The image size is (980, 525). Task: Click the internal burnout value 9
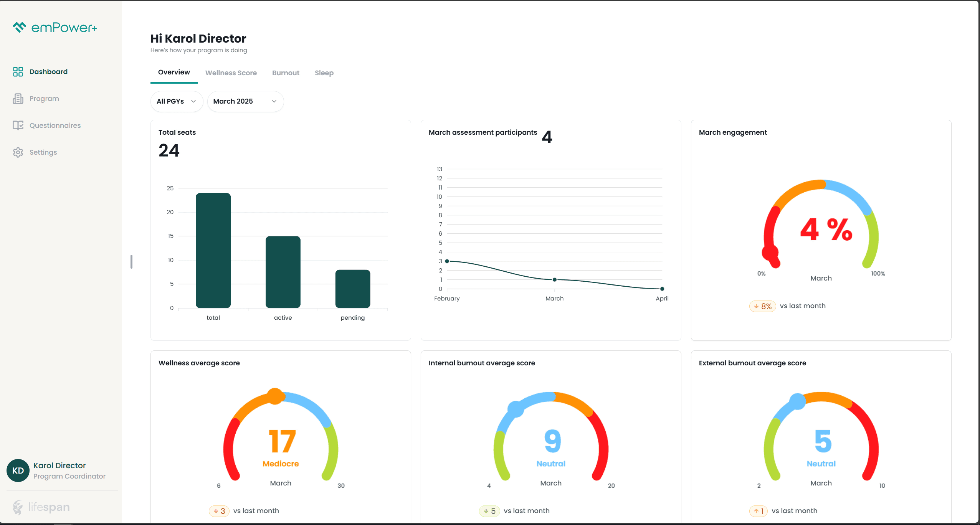point(552,441)
